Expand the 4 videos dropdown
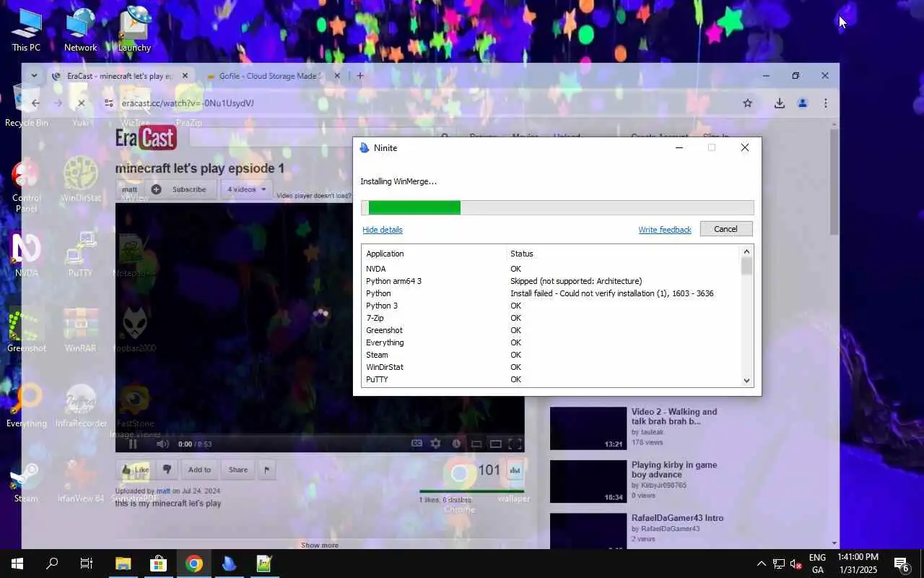This screenshot has width=924, height=578. tap(246, 189)
